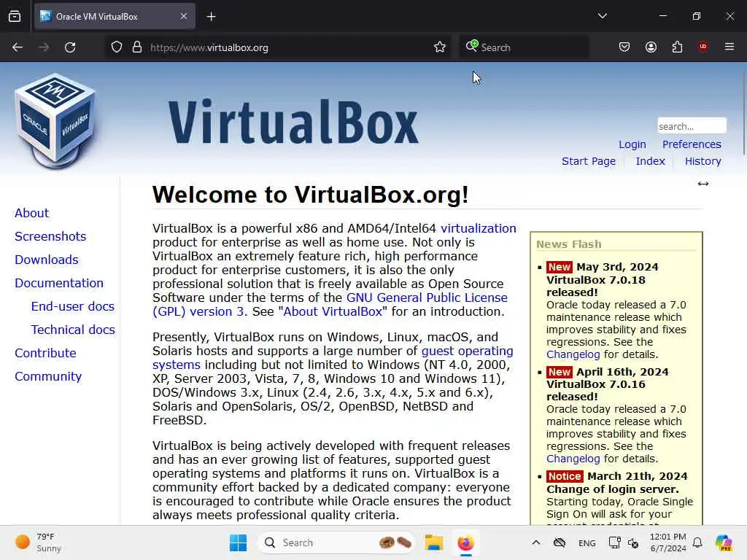Open the Contribute sidebar item
This screenshot has height=560, width=747.
(46, 353)
